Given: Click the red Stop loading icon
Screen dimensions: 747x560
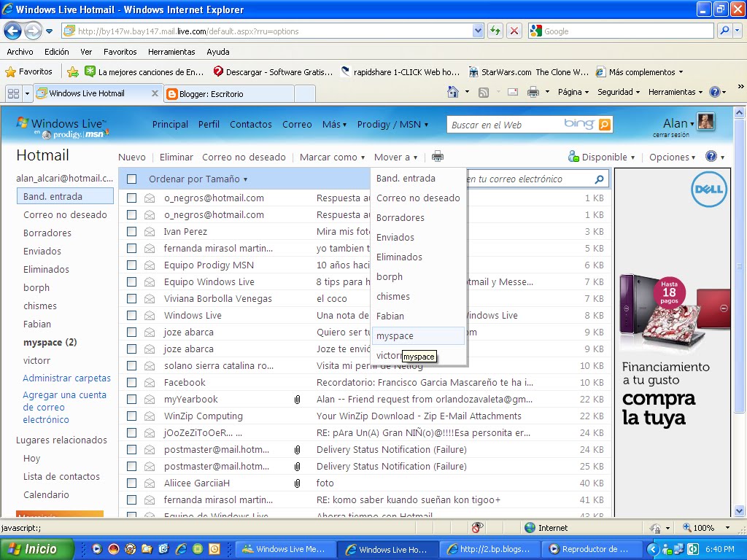Looking at the screenshot, I should (x=514, y=31).
